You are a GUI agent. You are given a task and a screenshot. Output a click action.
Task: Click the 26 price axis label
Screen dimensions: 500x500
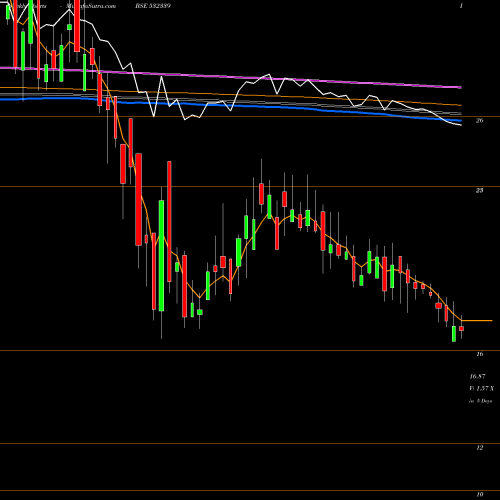pos(479,121)
